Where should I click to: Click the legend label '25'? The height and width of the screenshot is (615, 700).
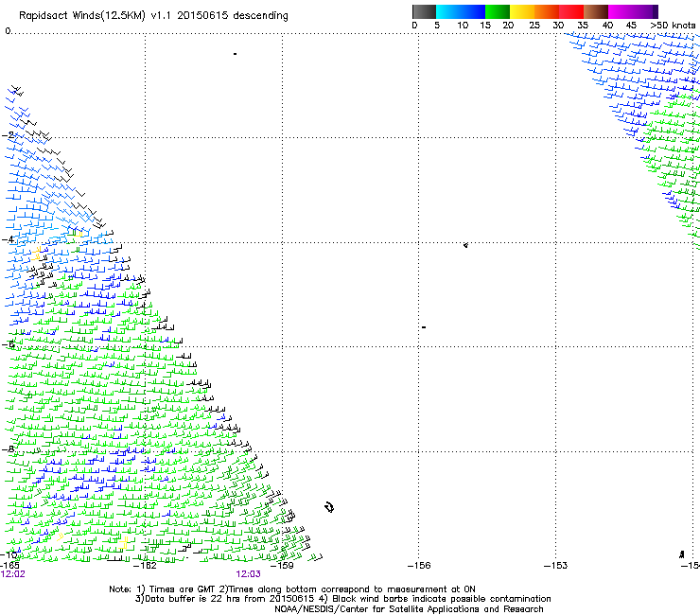pyautogui.click(x=534, y=26)
